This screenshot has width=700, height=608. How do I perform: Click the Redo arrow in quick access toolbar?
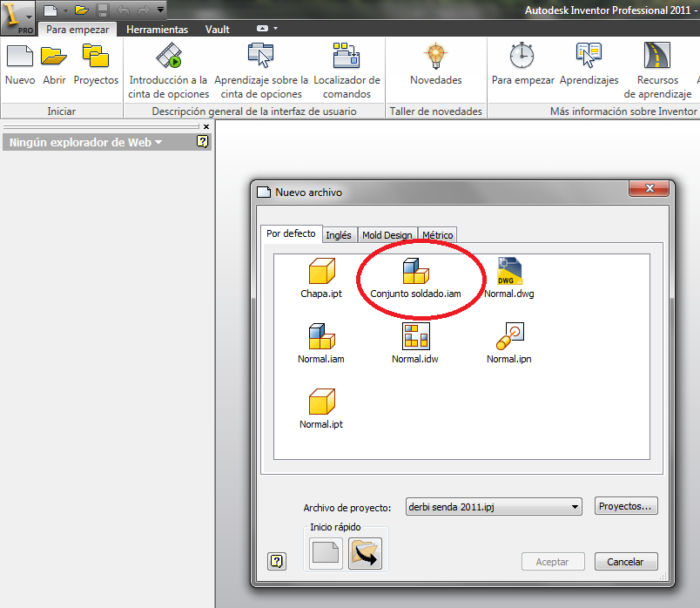[144, 10]
